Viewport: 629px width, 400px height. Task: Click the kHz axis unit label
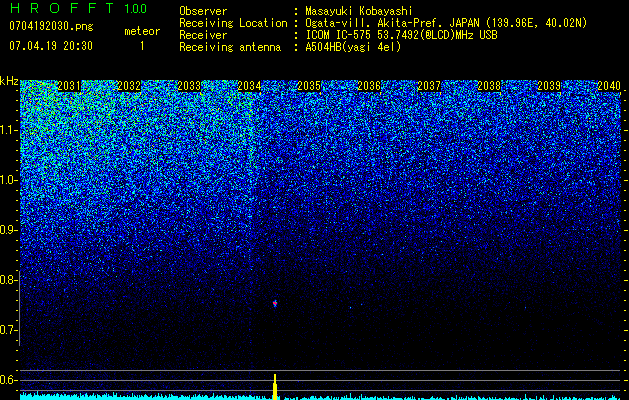tap(9, 81)
